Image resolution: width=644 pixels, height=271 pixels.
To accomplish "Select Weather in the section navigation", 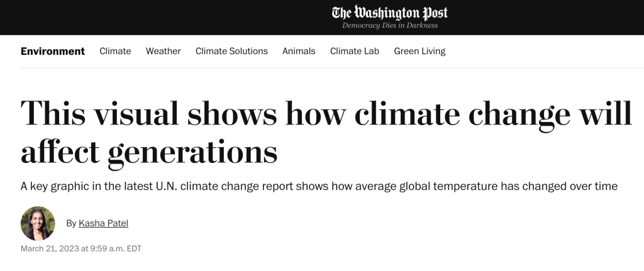I will coord(163,51).
